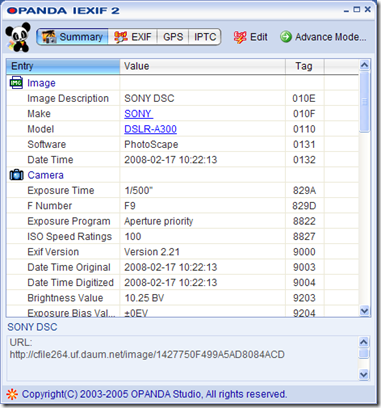Close the OPANDA IEXIF window
Screen dimensions: 381x408
point(368,10)
